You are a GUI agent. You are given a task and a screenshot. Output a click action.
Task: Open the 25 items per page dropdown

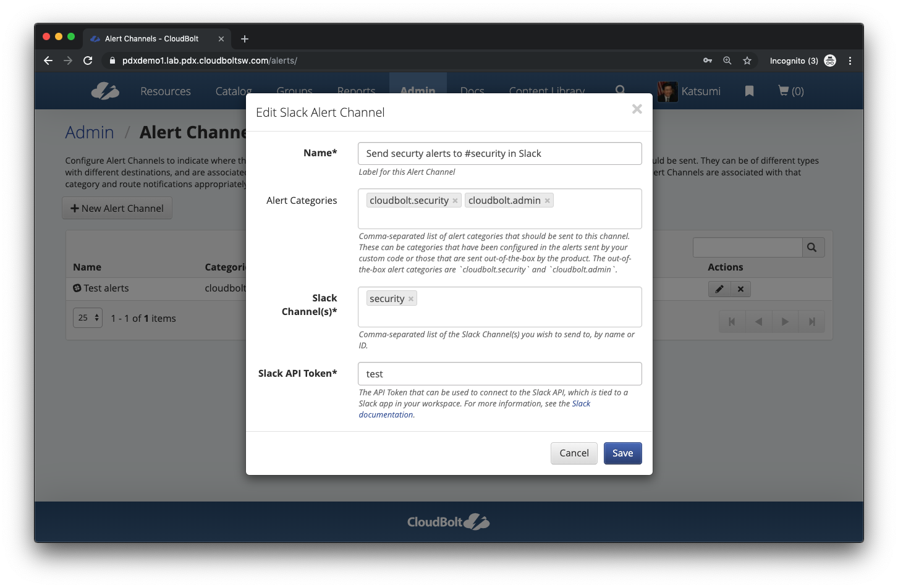88,318
